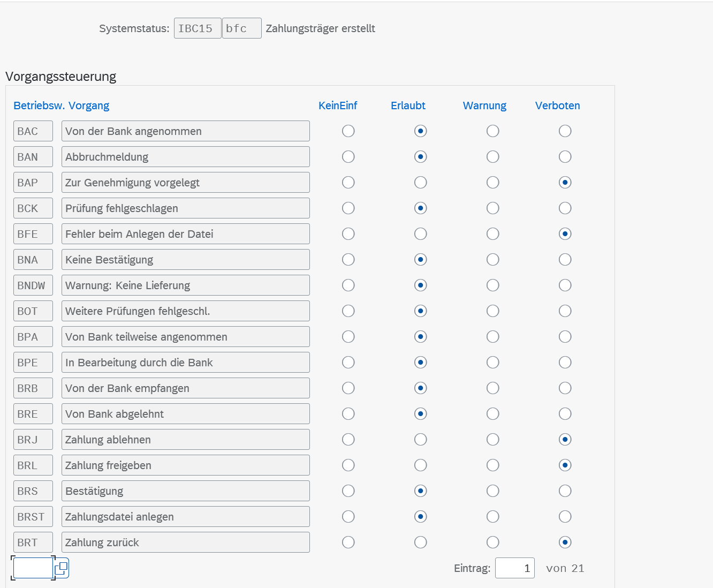Click the Betriebsw. Vorgang column header

[61, 105]
